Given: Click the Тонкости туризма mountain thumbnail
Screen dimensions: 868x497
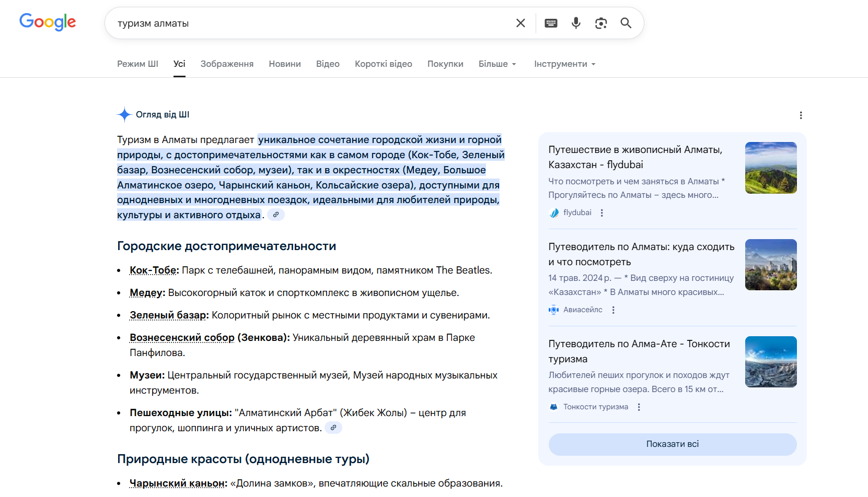Looking at the screenshot, I should [771, 362].
